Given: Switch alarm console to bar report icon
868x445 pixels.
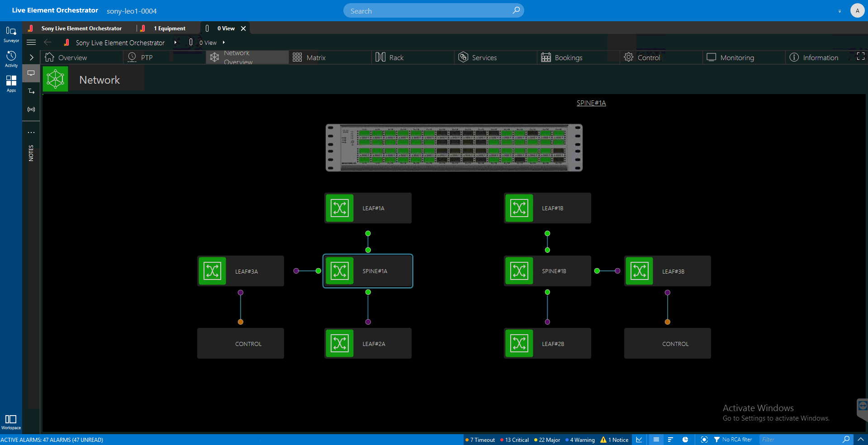Looking at the screenshot, I should (670, 440).
